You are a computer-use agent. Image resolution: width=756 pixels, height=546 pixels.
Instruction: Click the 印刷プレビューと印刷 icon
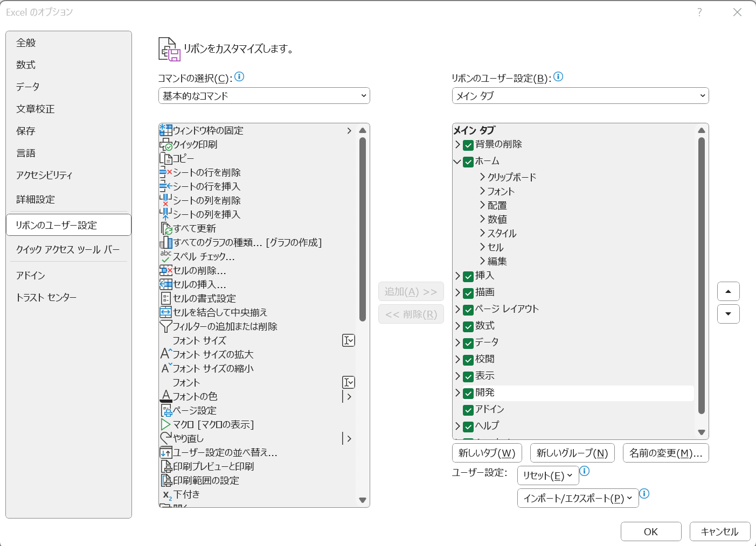pos(166,466)
